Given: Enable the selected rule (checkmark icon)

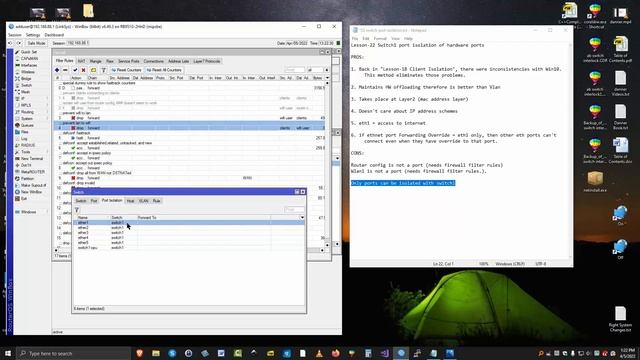Looking at the screenshot, I should (x=75, y=70).
